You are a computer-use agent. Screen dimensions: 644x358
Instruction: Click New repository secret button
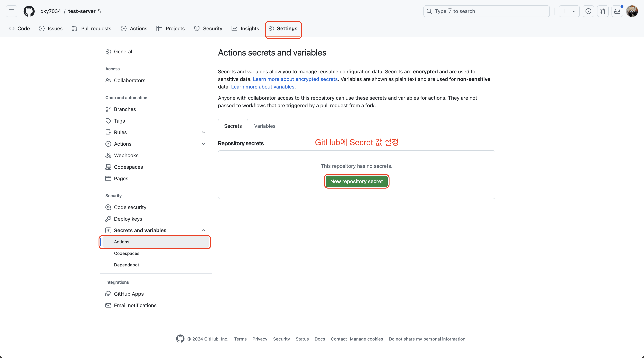coord(356,181)
